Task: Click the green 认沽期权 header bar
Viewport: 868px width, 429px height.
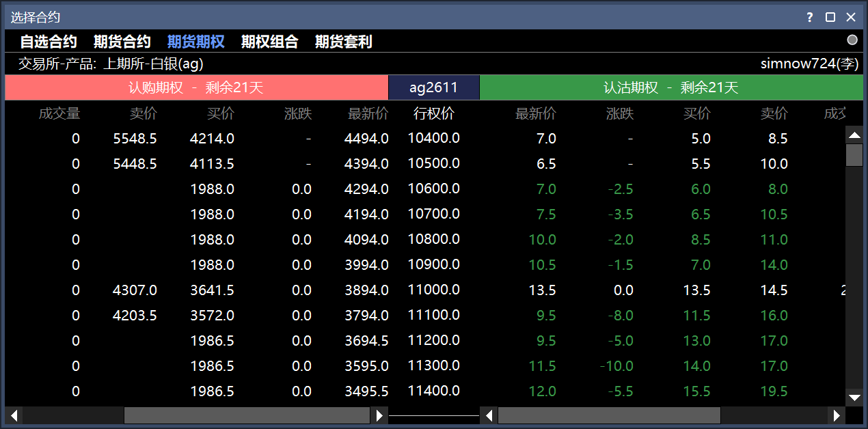Action: 672,87
